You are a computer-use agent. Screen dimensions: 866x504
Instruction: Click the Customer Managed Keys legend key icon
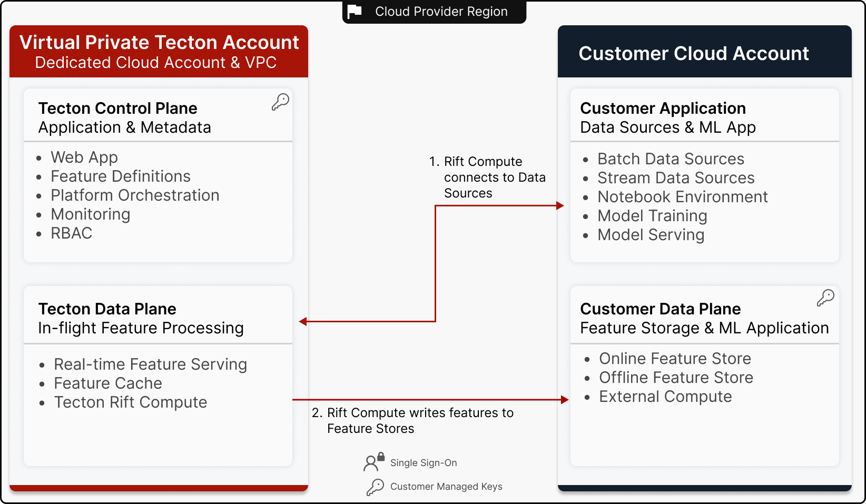(x=375, y=487)
